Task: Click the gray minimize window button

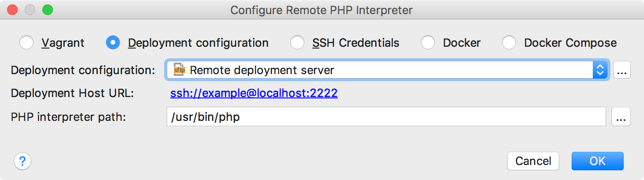Action: pos(30,9)
